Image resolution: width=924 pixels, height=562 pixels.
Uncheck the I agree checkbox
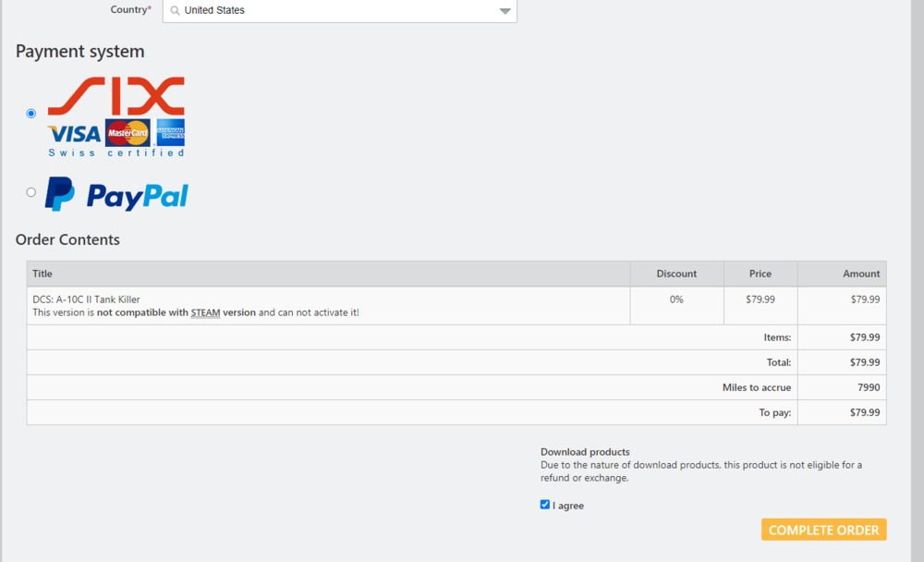pyautogui.click(x=545, y=505)
